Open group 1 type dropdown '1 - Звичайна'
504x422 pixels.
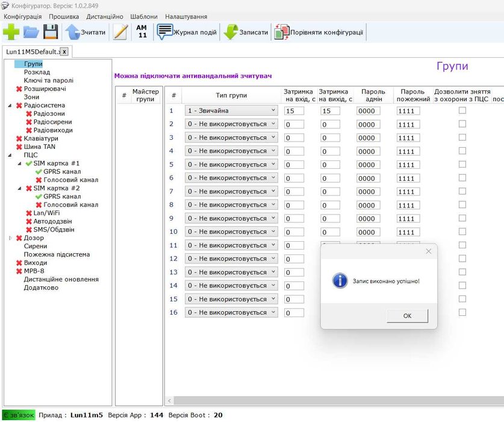click(231, 111)
